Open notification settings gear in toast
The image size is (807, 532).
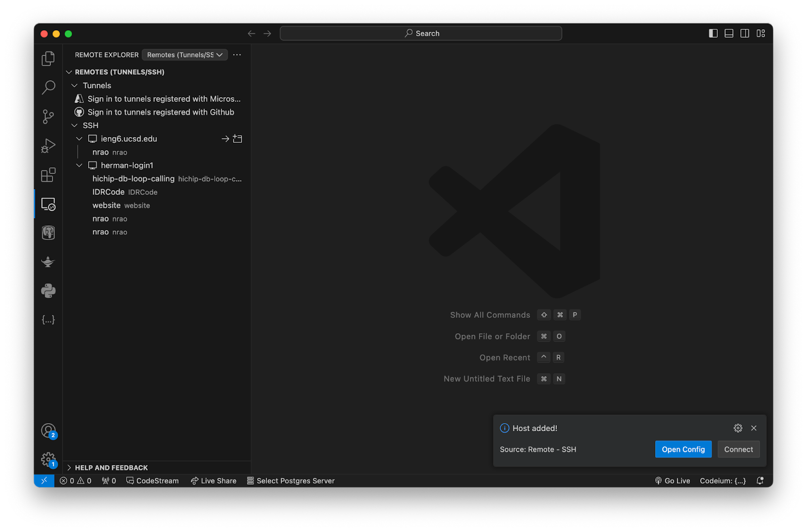(738, 428)
